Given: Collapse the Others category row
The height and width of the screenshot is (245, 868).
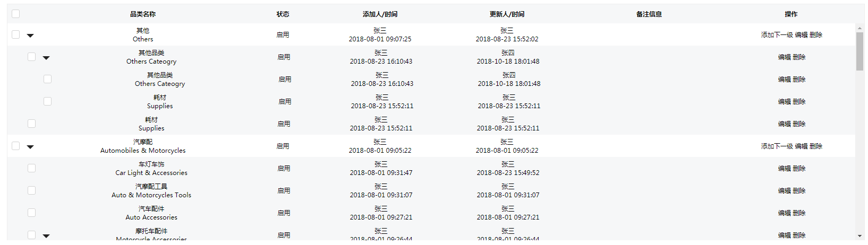Looking at the screenshot, I should pyautogui.click(x=30, y=36).
